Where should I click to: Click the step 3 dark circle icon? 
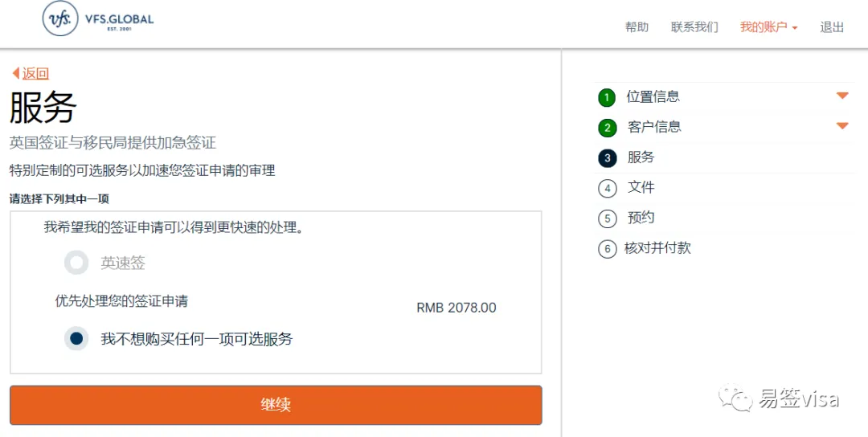coord(607,158)
